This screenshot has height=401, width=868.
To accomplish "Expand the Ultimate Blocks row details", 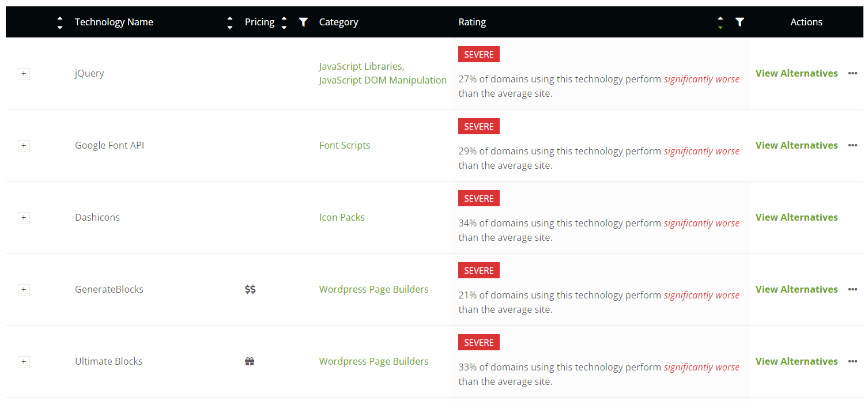I will [x=24, y=362].
